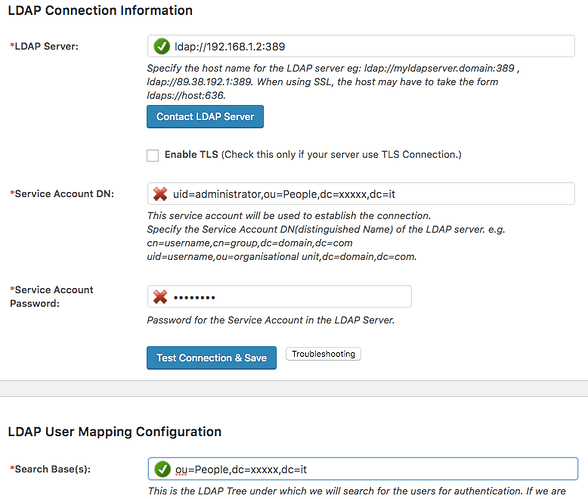Click the LDAP Connection Information heading

click(100, 10)
